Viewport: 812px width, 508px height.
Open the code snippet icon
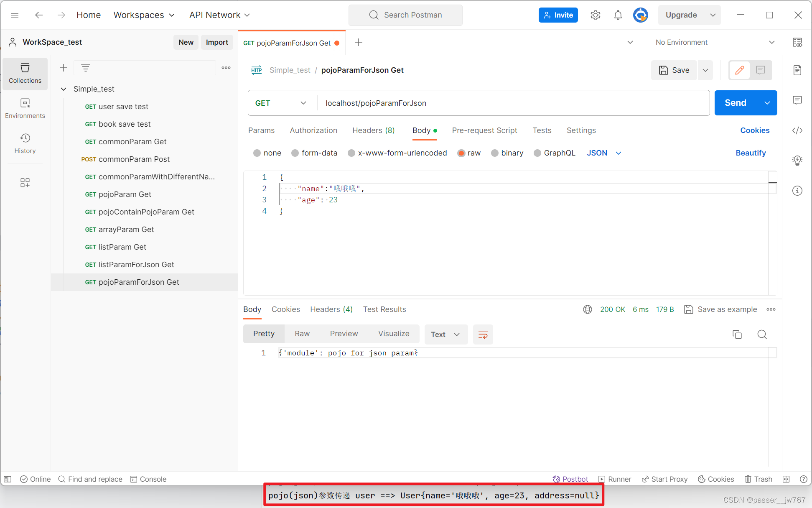pos(797,130)
